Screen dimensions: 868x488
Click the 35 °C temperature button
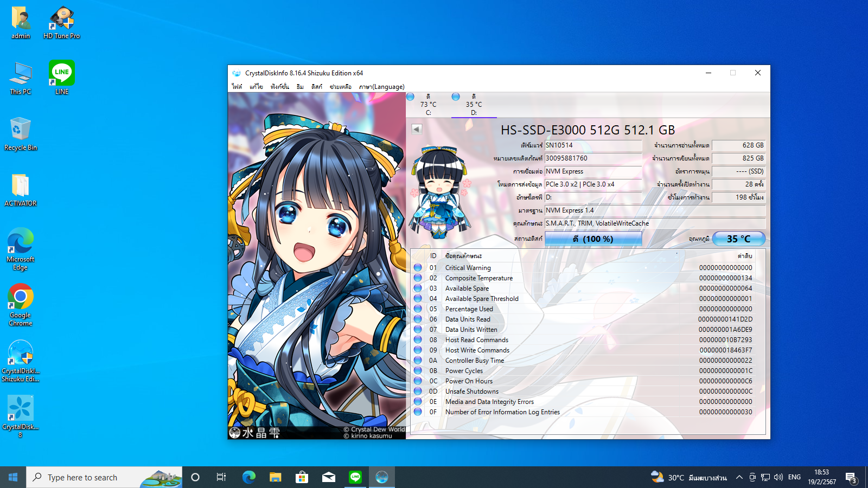click(738, 239)
